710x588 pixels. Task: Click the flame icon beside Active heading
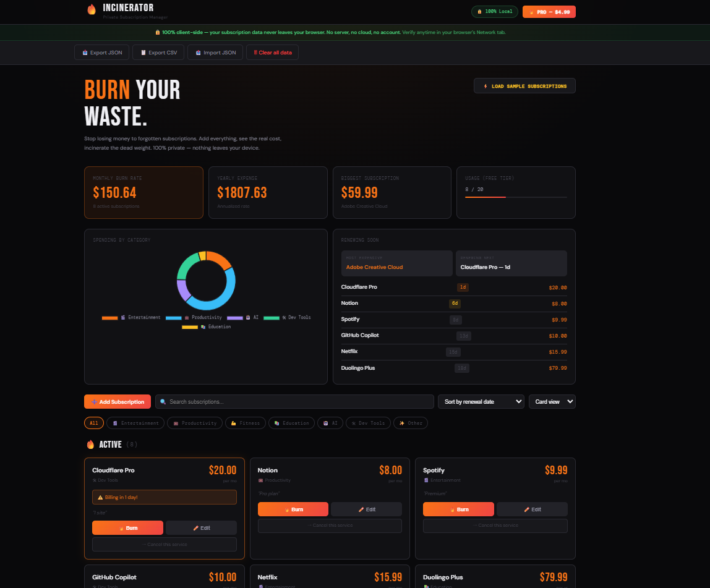click(90, 445)
